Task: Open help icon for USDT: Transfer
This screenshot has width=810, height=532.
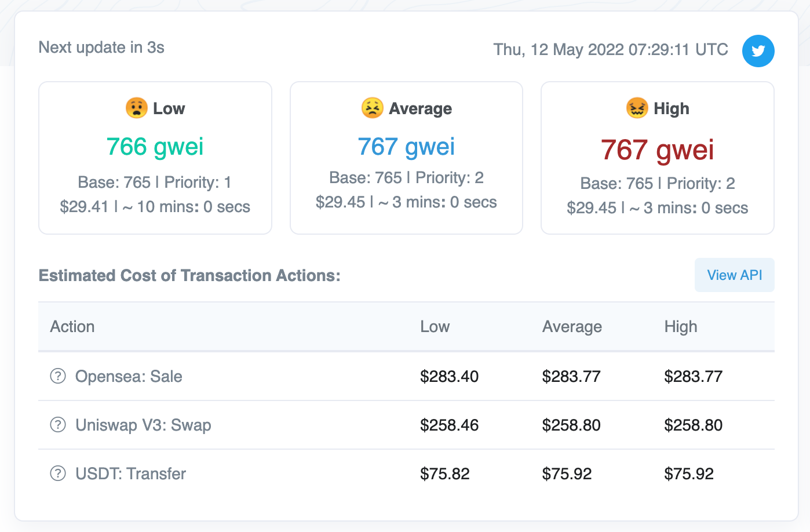Action: [58, 473]
